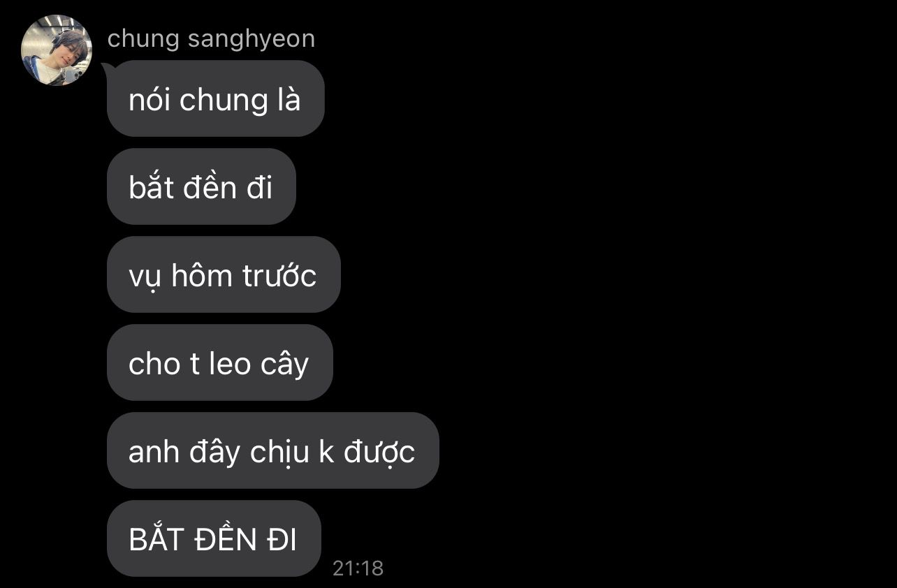The width and height of the screenshot is (897, 588).
Task: Click the word "chung" in the sender name
Action: (x=145, y=39)
